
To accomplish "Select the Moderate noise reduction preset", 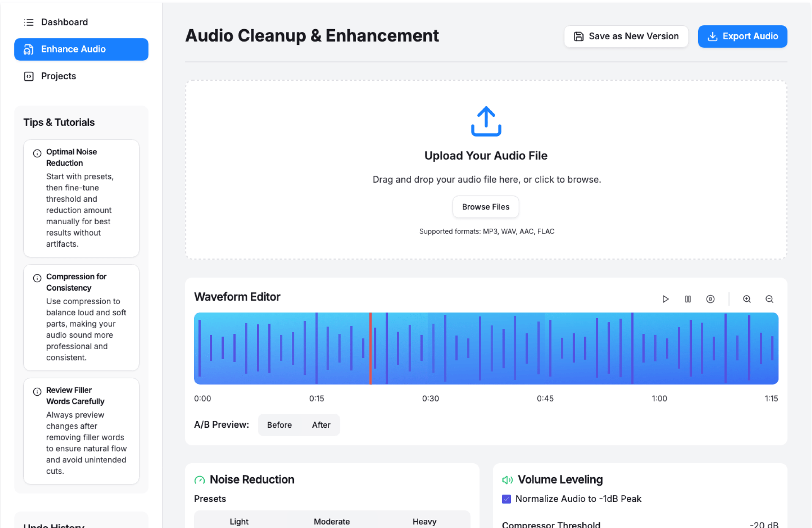I will click(332, 521).
